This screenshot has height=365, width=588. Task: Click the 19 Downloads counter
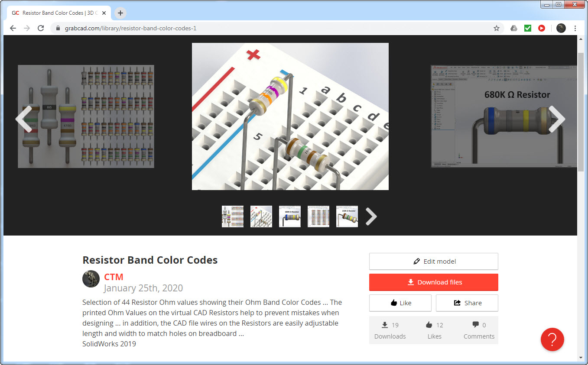[390, 330]
